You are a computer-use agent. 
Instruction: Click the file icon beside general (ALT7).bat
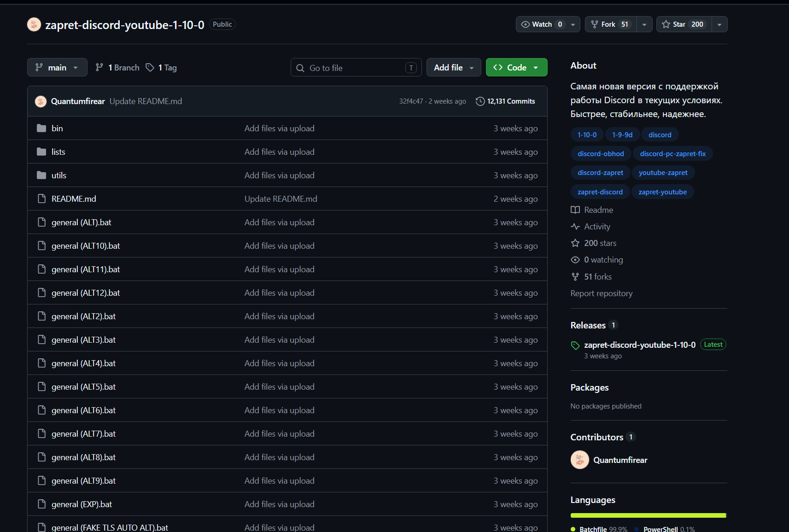pos(41,434)
